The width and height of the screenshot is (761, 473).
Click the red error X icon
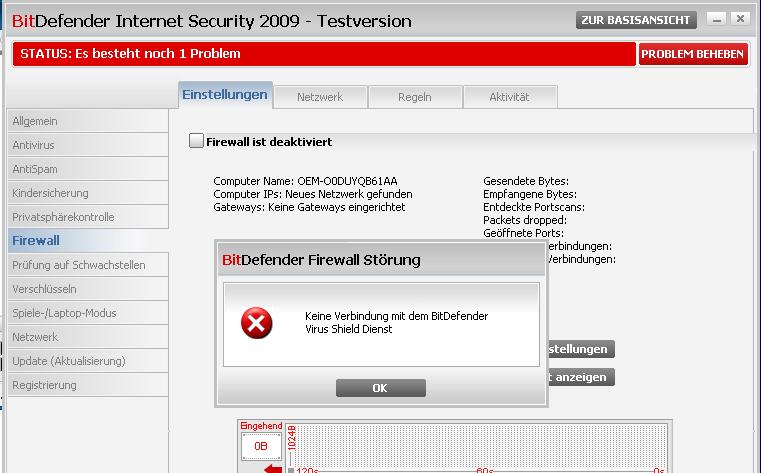pyautogui.click(x=256, y=323)
